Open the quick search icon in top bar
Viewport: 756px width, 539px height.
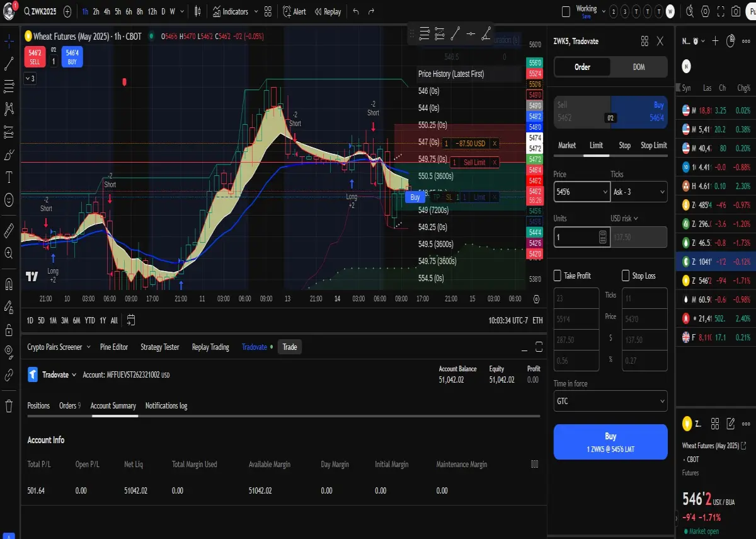[x=689, y=11]
